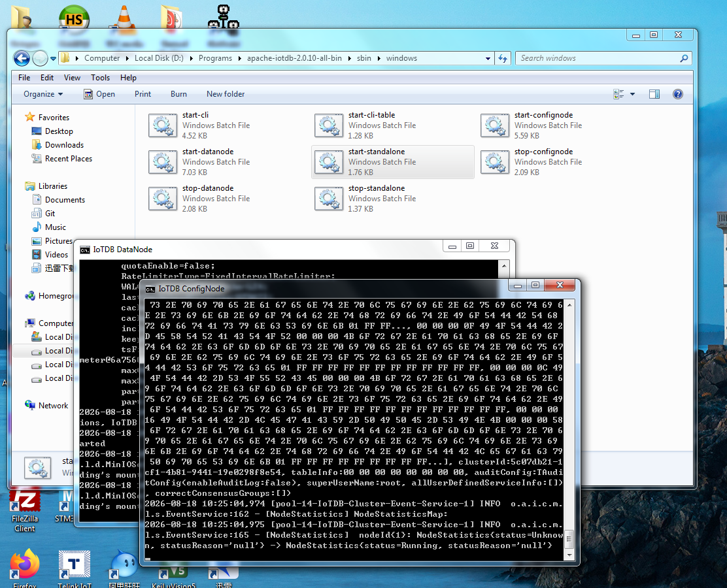Open the Tools menu
The image size is (727, 588).
click(x=100, y=78)
